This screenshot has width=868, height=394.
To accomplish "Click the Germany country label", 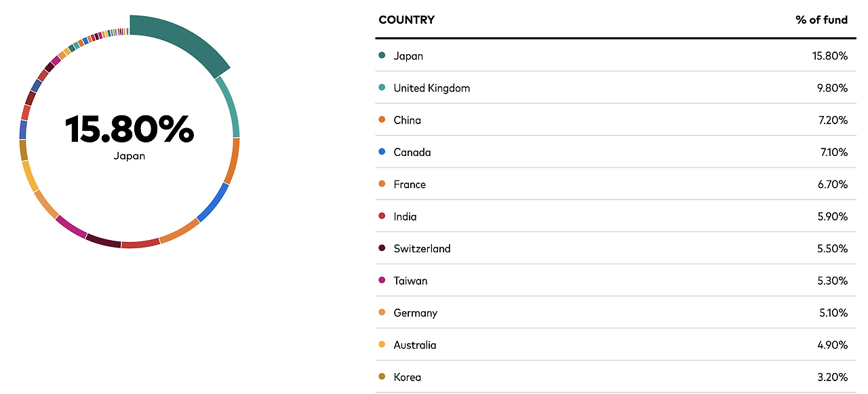I will (415, 313).
